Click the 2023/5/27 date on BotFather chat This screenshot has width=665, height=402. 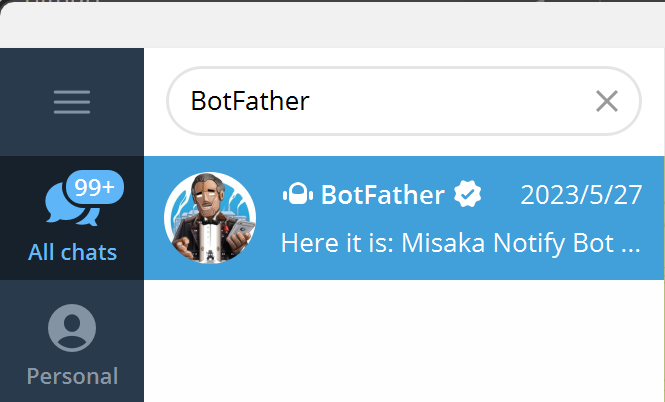(x=581, y=195)
